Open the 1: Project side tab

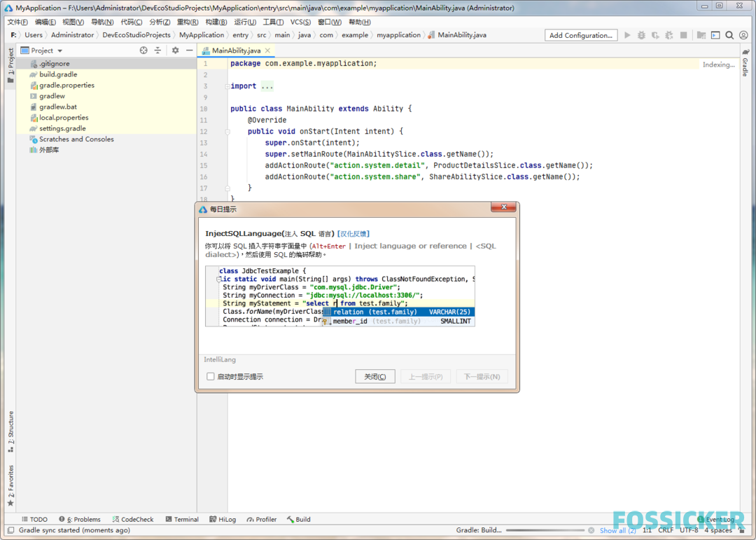[x=10, y=65]
